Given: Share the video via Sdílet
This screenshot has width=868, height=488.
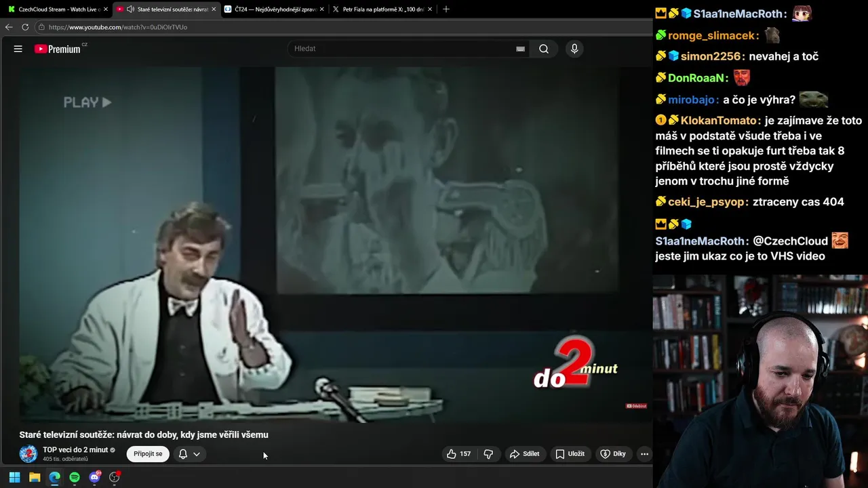Looking at the screenshot, I should pos(524,454).
